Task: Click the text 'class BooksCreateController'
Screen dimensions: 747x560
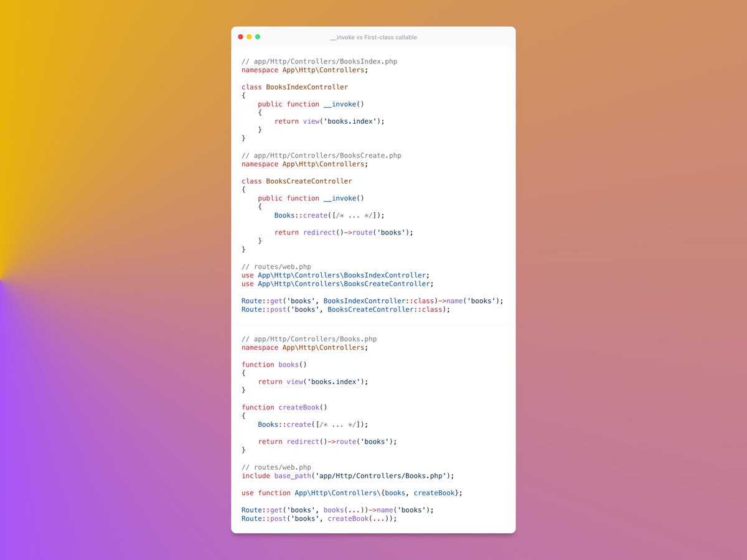Action: point(297,181)
